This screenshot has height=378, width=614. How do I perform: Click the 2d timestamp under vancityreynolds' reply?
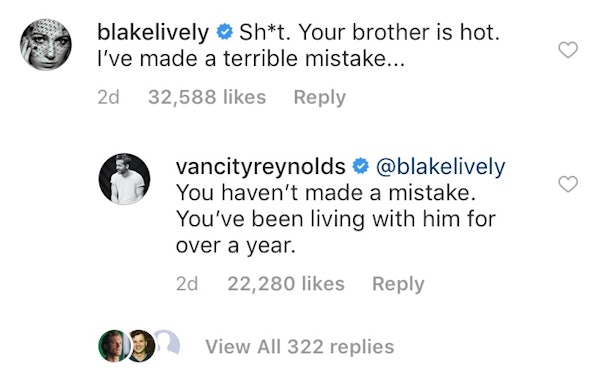tap(187, 284)
